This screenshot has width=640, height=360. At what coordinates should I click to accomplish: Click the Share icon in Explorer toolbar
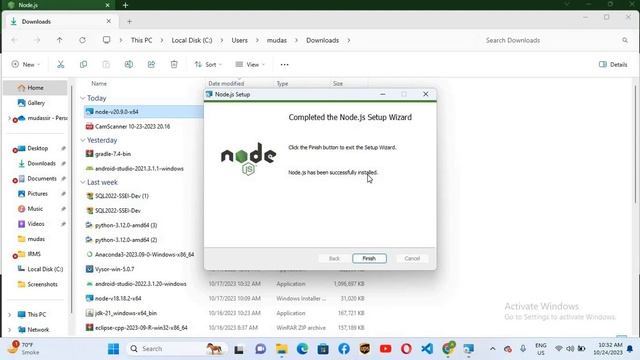click(x=151, y=64)
